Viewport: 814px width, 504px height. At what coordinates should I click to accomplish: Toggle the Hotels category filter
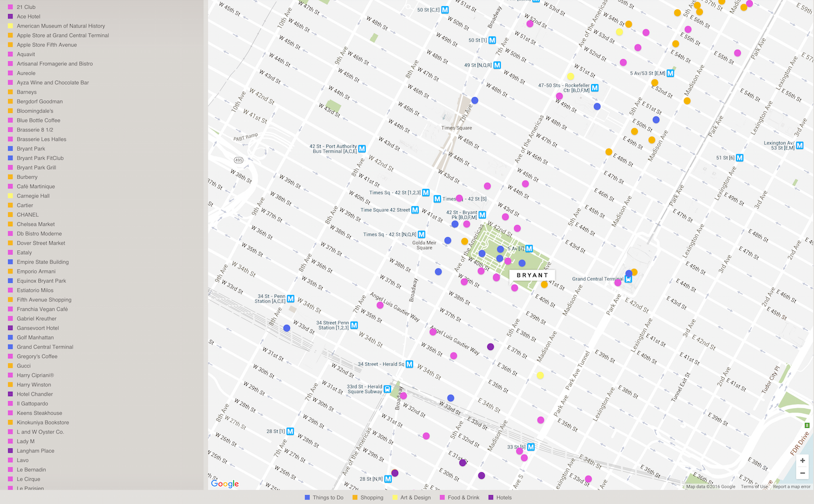pyautogui.click(x=500, y=497)
